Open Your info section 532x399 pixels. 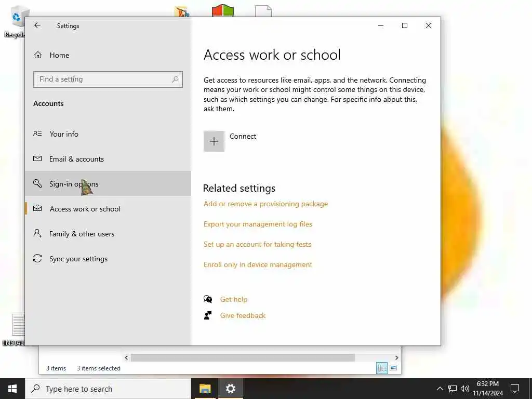pyautogui.click(x=108, y=134)
